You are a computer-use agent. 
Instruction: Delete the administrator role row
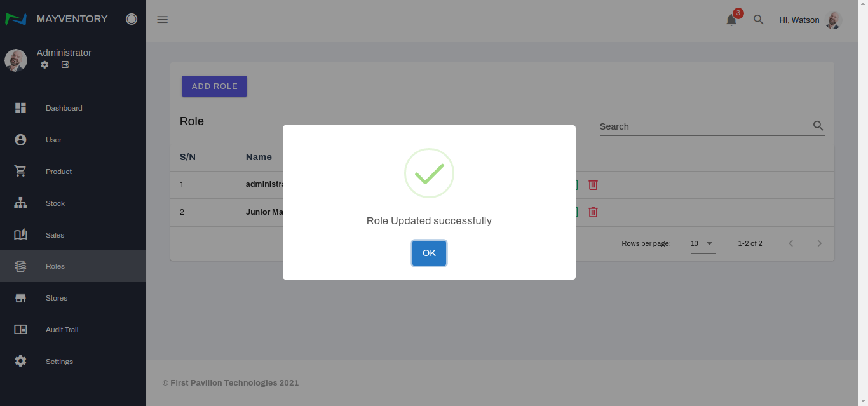click(x=593, y=185)
